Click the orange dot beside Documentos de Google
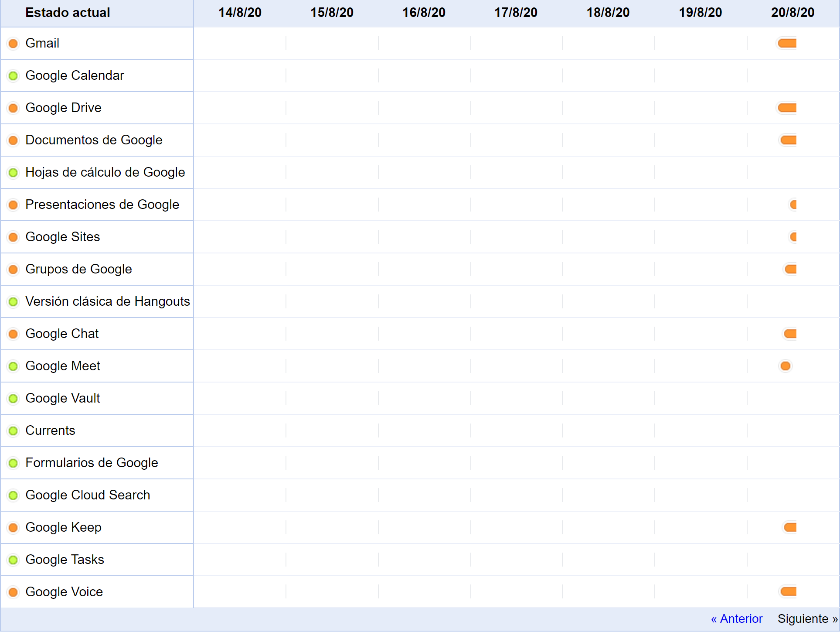 click(14, 140)
